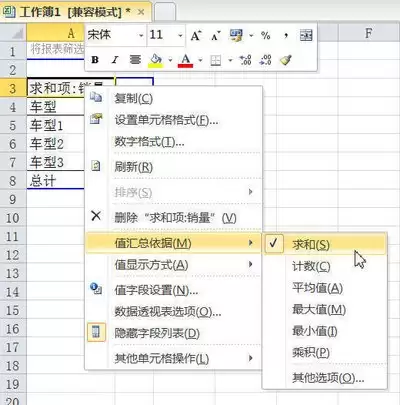Apply yellow fill color bucket icon
Image resolution: width=400 pixels, height=405 pixels.
[156, 60]
